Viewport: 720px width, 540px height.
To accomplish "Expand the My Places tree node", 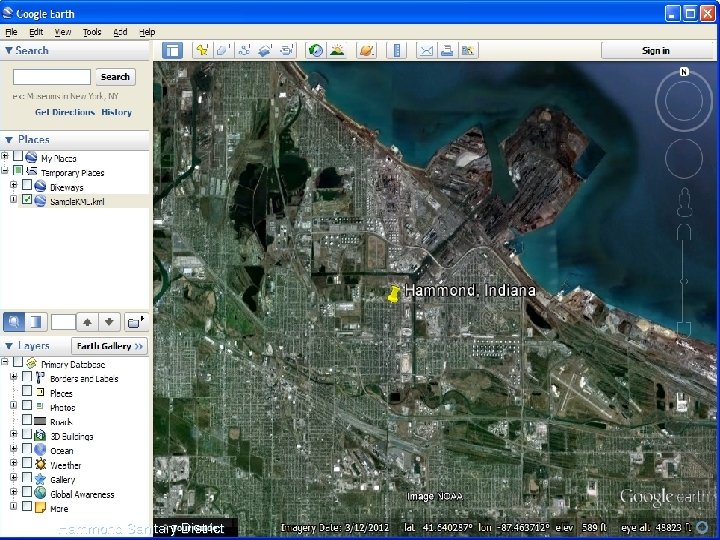I will pos(6,158).
